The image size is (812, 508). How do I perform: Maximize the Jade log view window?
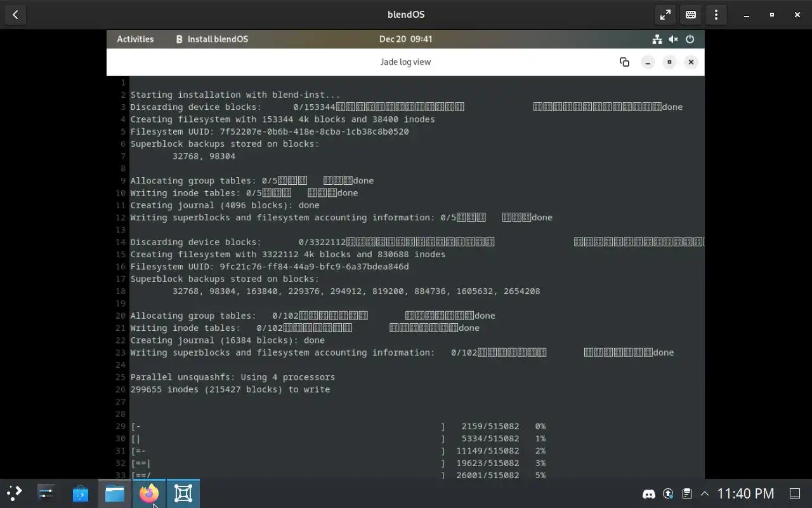[x=669, y=62]
